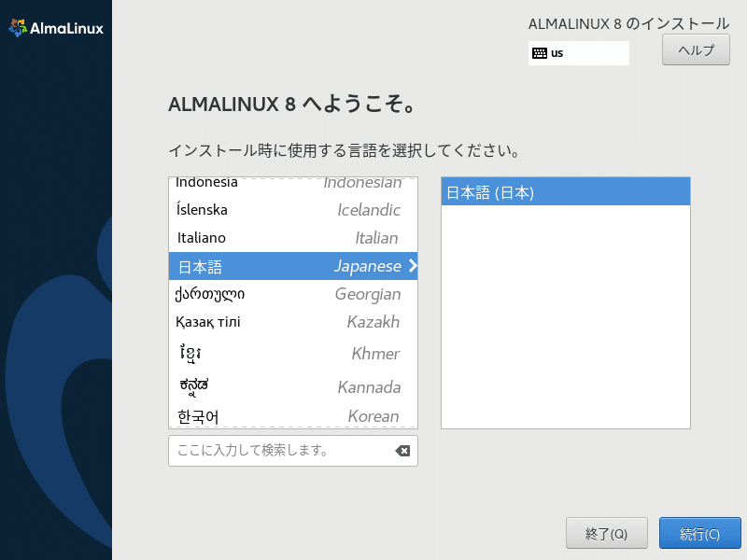
Task: Select the highlighted 日本語 Japanese row
Action: coord(293,266)
